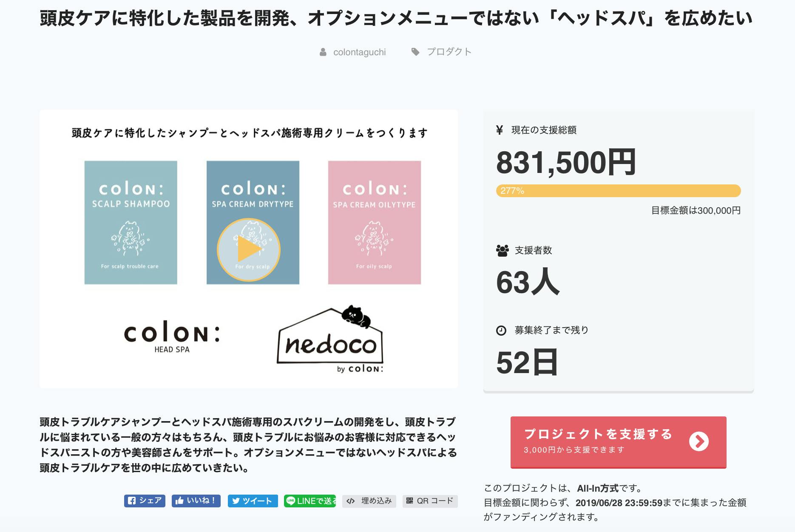The image size is (795, 532).
Task: Click the yen icon beside 現在の支援総額
Action: (x=500, y=130)
